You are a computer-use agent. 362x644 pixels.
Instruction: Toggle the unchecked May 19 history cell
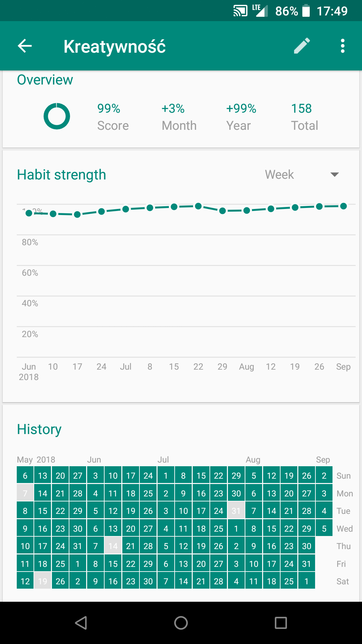[x=43, y=581]
